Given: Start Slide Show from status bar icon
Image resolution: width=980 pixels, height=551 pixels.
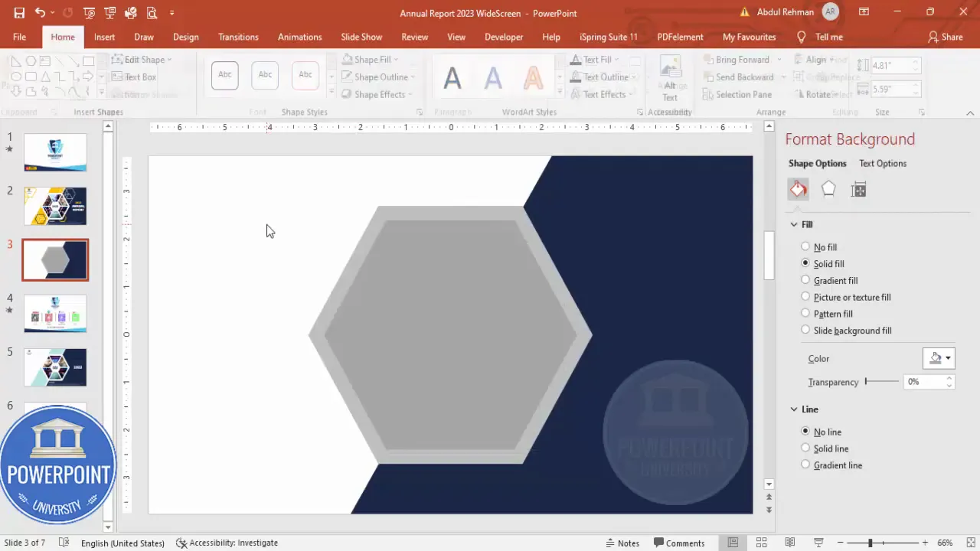Looking at the screenshot, I should [x=818, y=543].
